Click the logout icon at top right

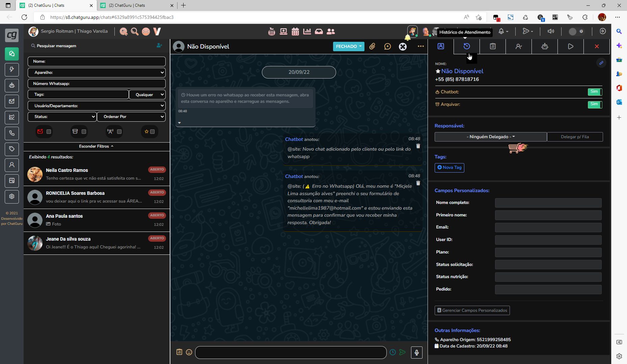603,31
